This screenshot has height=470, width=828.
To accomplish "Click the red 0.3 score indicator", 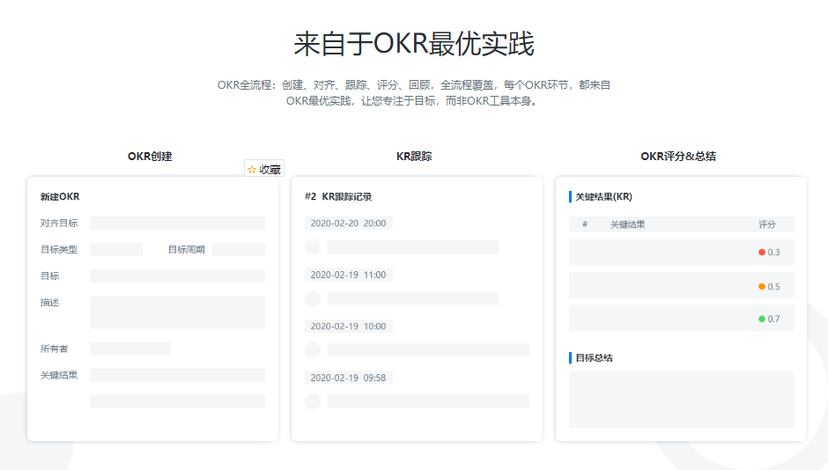I will 769,252.
